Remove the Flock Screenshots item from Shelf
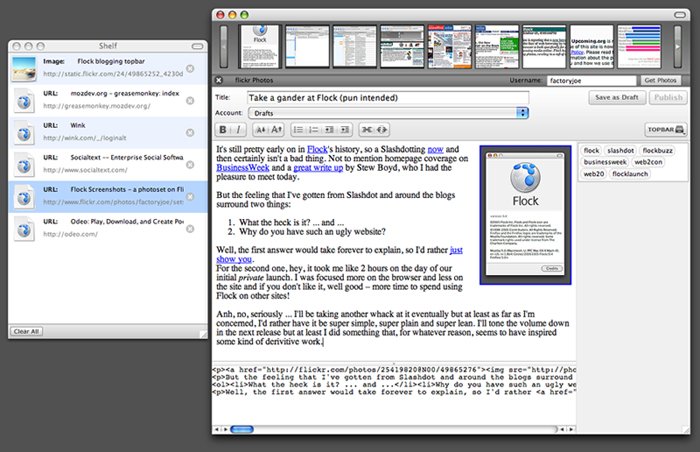 [x=190, y=197]
